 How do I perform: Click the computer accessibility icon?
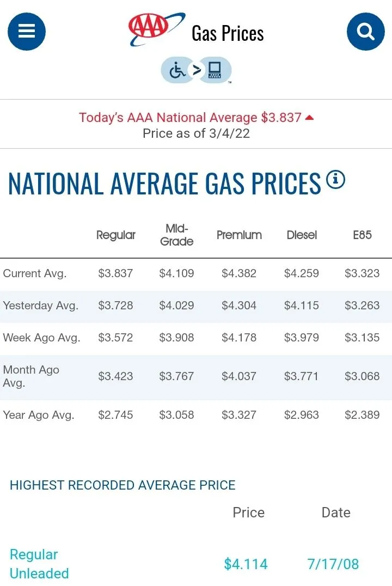coord(215,70)
